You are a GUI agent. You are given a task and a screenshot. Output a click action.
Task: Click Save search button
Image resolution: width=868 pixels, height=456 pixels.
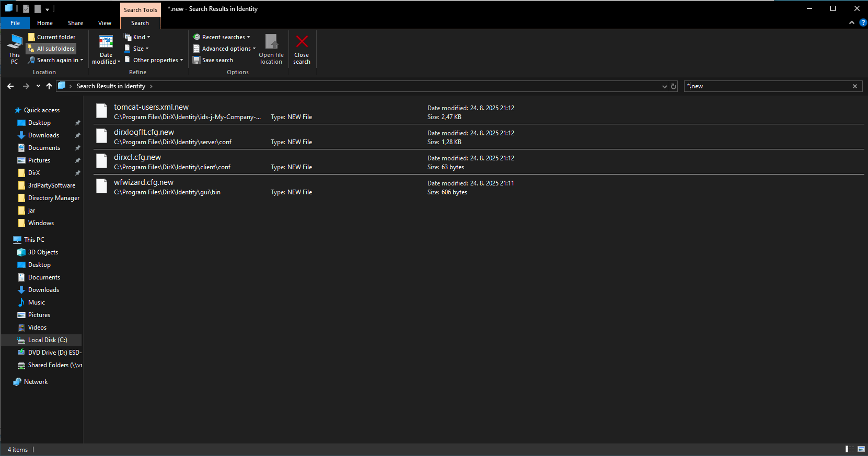click(213, 60)
